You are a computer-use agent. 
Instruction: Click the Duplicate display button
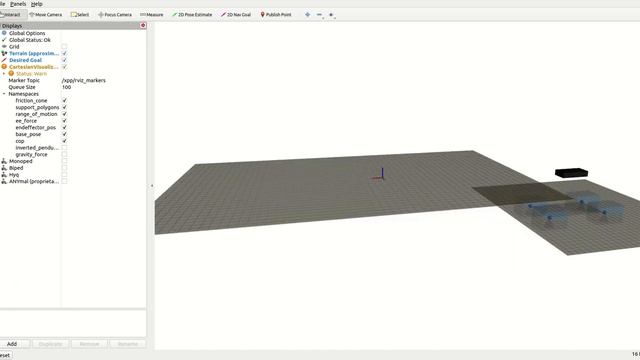(x=51, y=344)
